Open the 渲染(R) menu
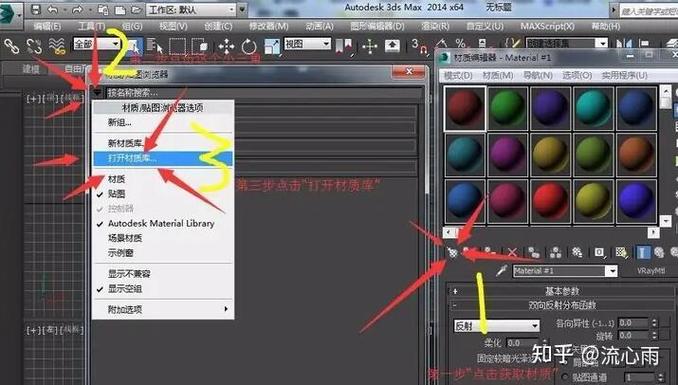 (435, 26)
